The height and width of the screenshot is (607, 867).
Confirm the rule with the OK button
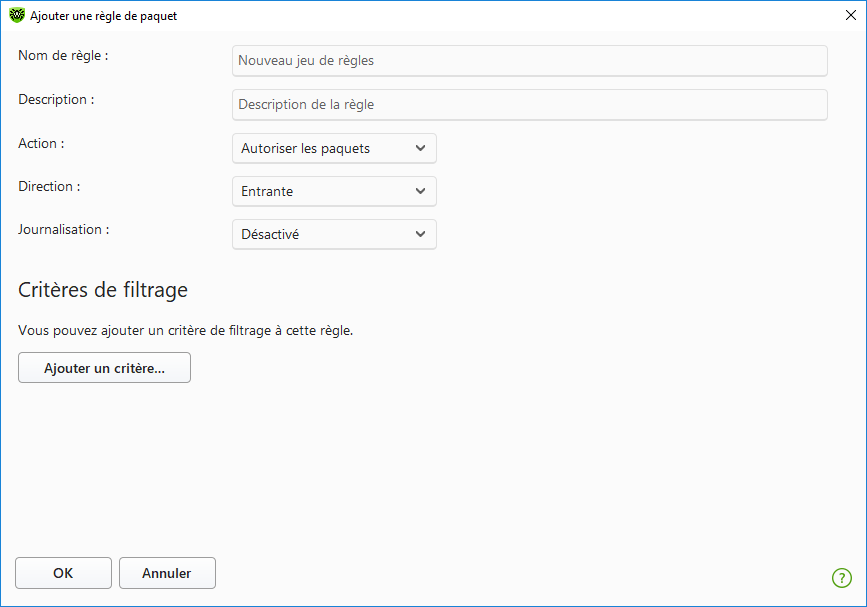pos(63,573)
